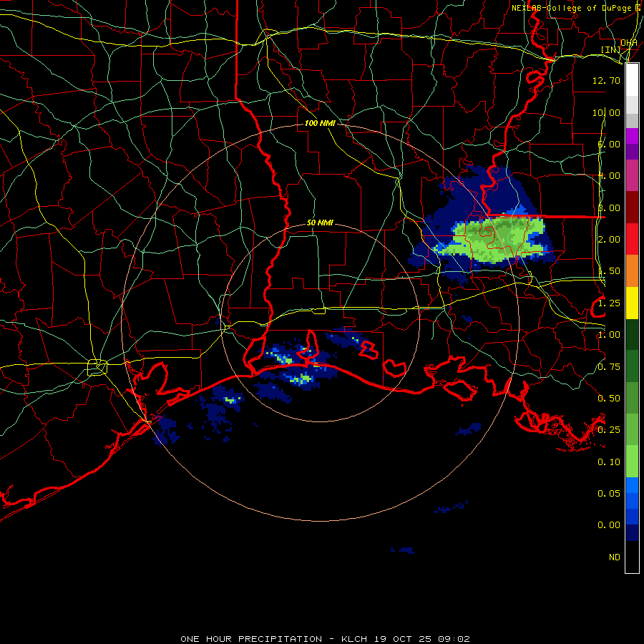Click the 2.00 legend value

point(609,240)
